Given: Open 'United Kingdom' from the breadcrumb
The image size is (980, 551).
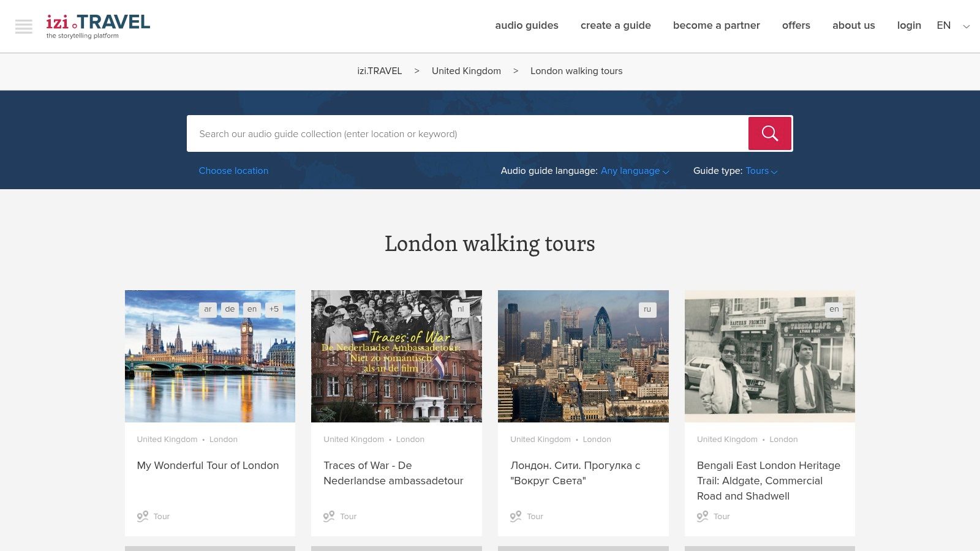Looking at the screenshot, I should pyautogui.click(x=466, y=71).
